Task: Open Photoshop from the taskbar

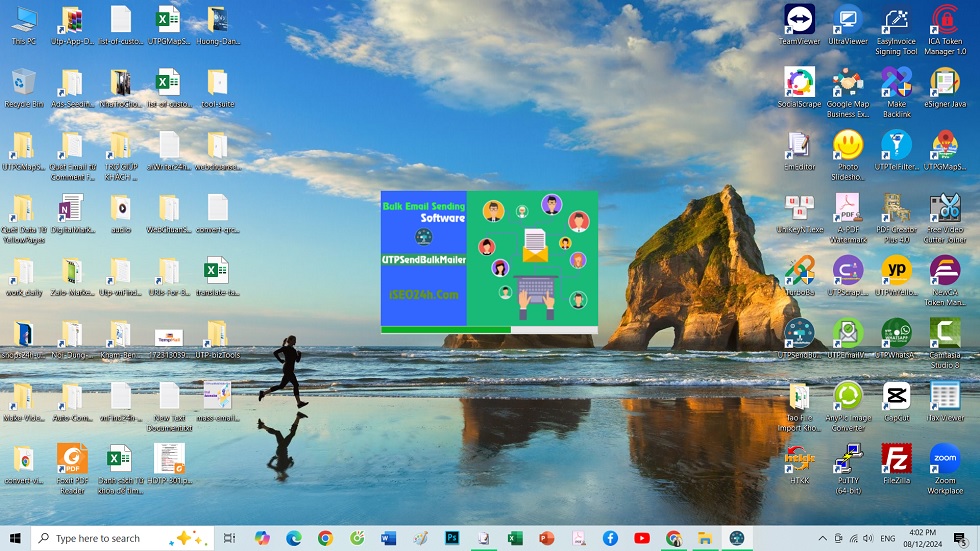Action: click(452, 538)
